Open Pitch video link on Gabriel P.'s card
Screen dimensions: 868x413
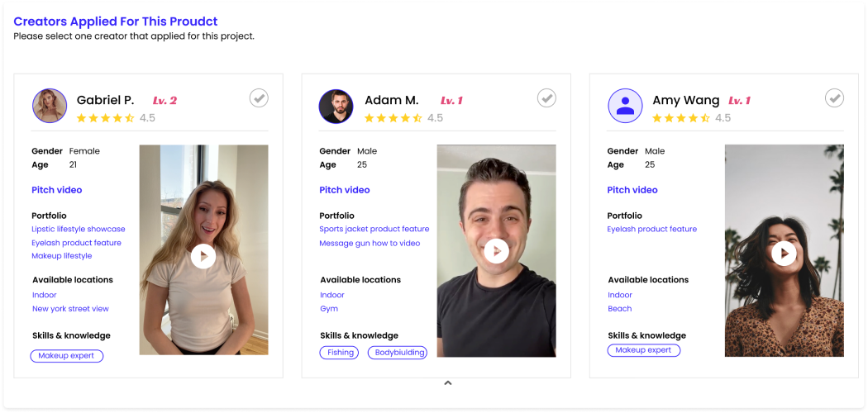(x=56, y=190)
